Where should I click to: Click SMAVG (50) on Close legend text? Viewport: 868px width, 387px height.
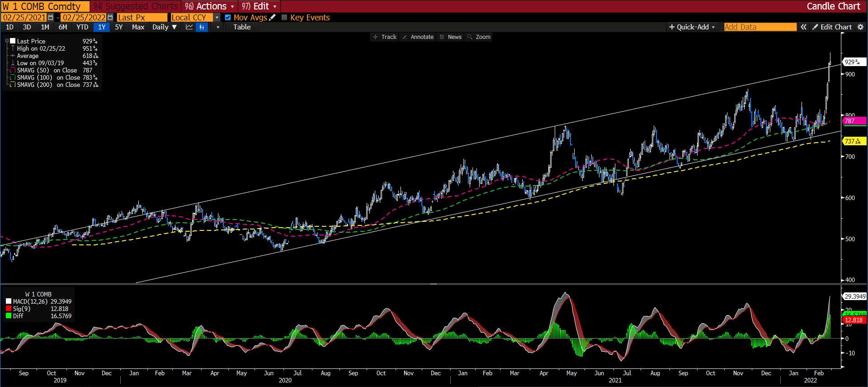click(47, 70)
